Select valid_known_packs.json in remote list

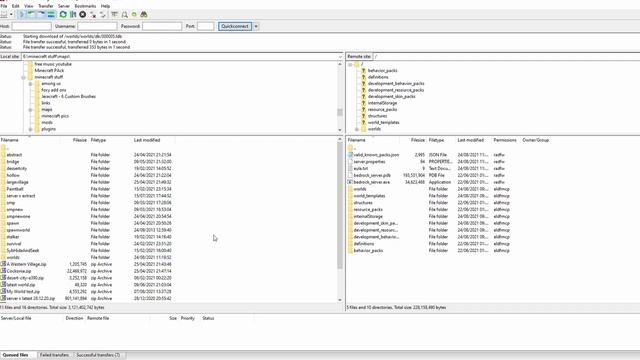click(x=376, y=155)
